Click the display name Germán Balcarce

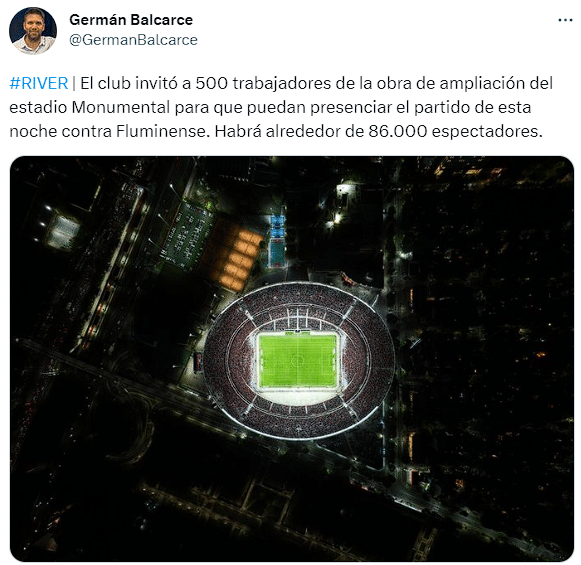tap(131, 20)
